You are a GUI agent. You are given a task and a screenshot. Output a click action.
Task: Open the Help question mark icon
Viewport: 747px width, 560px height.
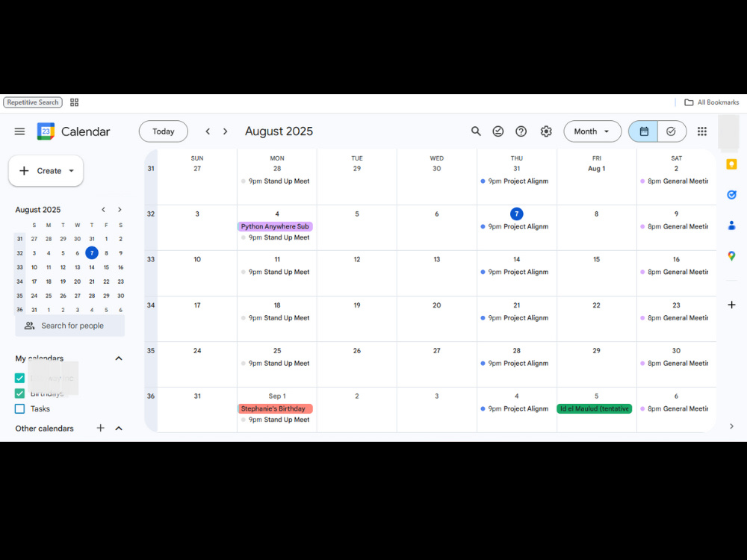(521, 131)
